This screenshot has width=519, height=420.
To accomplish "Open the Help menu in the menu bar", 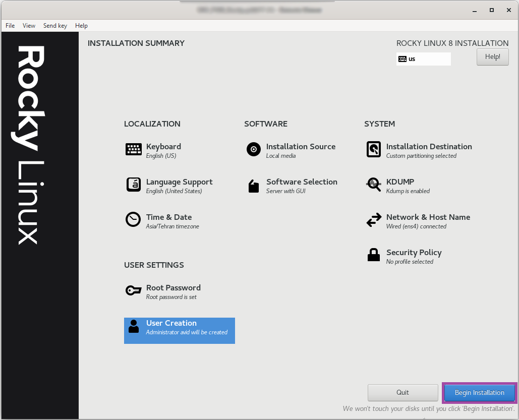I will [81, 26].
